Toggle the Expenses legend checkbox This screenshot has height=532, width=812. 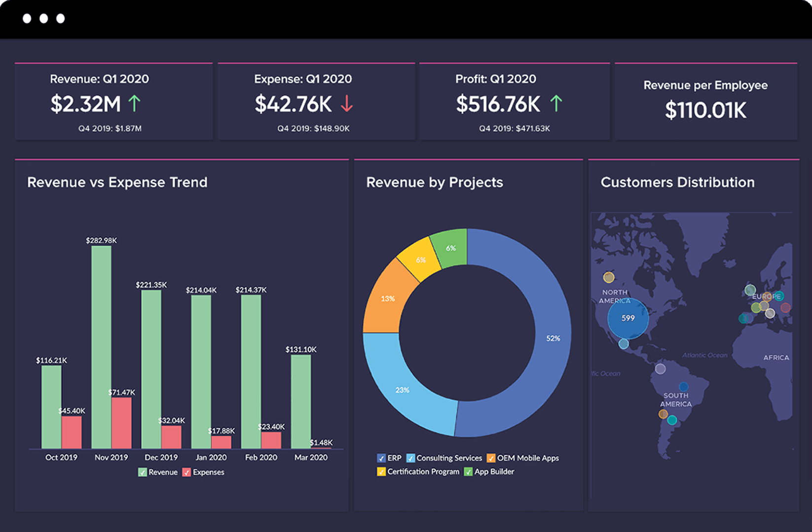[186, 472]
